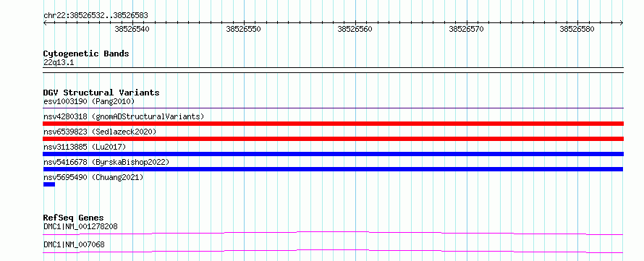644x261 pixels.
Task: Click the RefSeq Genes track title
Action: click(74, 218)
